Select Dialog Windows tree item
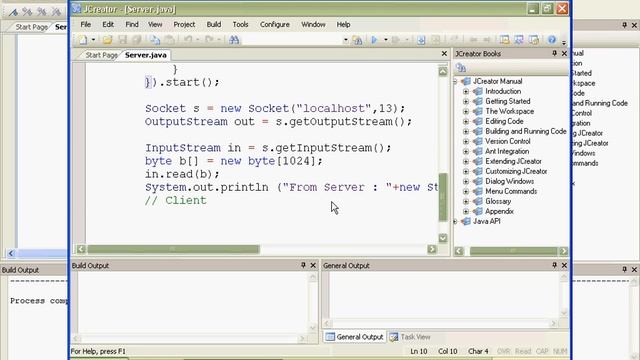 tap(509, 181)
